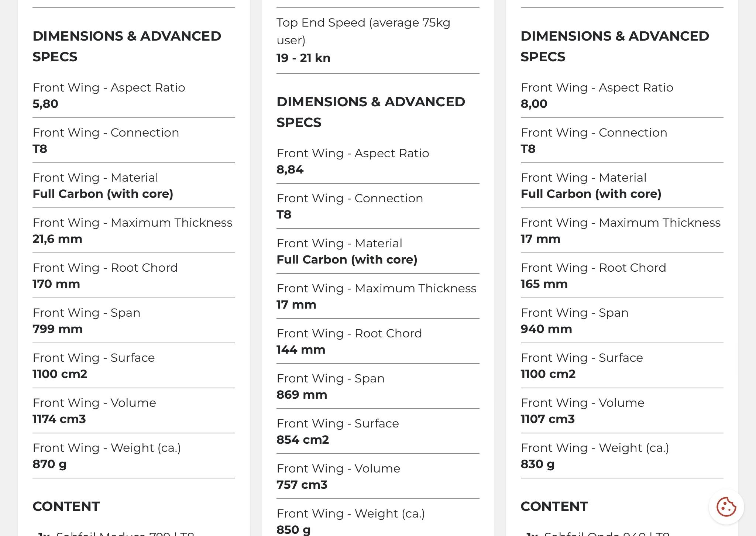The width and height of the screenshot is (756, 536).
Task: Select the 830 g weight value
Action: (x=537, y=464)
